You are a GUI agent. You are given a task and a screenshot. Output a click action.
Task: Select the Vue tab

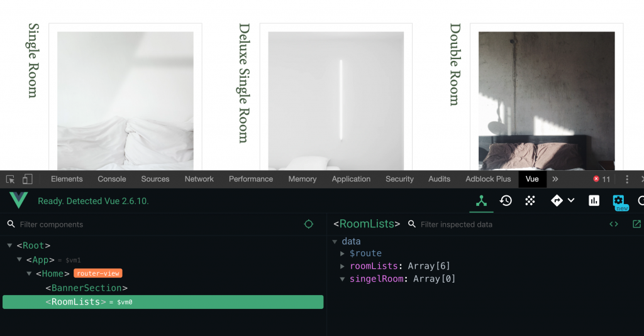[x=532, y=179]
